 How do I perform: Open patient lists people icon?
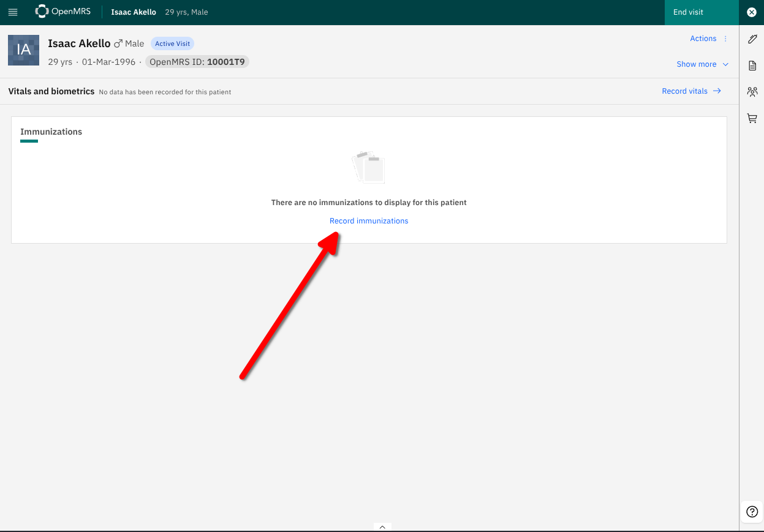(x=752, y=92)
